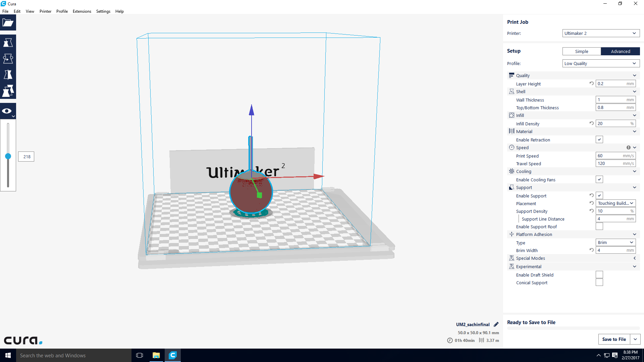Viewport: 644px width, 362px height.
Task: Switch setup to Simple mode
Action: pyautogui.click(x=582, y=51)
